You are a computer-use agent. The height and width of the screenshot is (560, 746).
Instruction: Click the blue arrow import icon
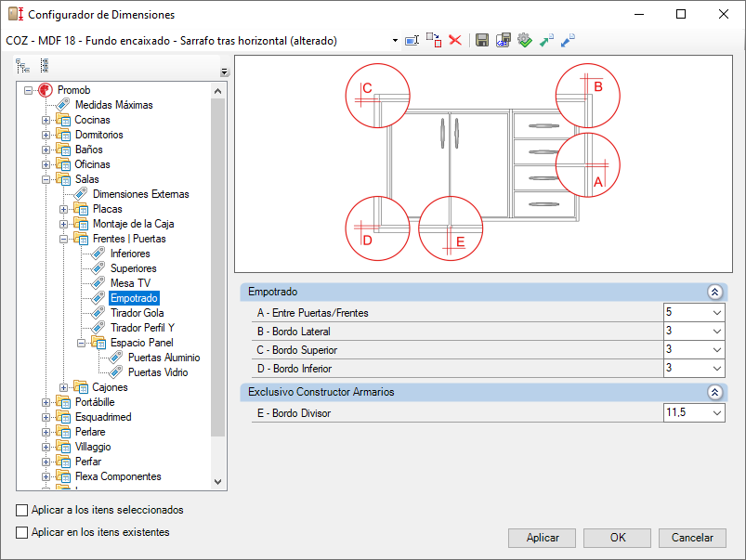tap(568, 41)
